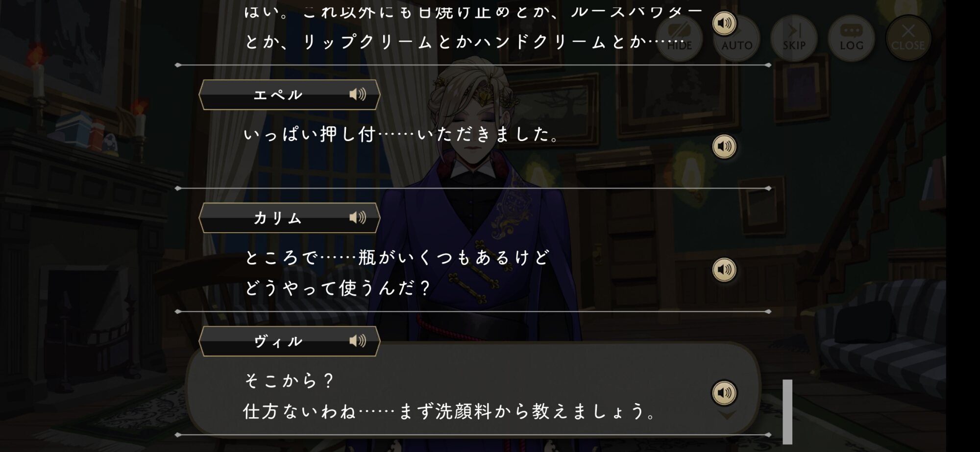Replay audio for いっぱい押し付 line

point(724,146)
